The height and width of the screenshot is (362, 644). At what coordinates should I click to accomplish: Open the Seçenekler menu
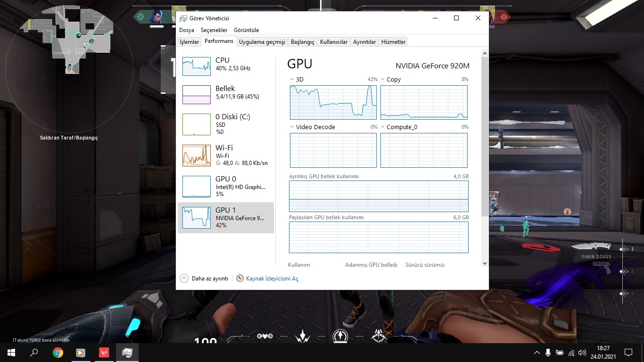click(214, 30)
